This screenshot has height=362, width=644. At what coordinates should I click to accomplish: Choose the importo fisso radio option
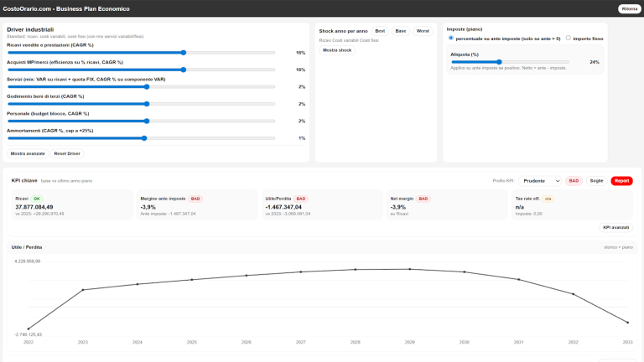(x=568, y=38)
